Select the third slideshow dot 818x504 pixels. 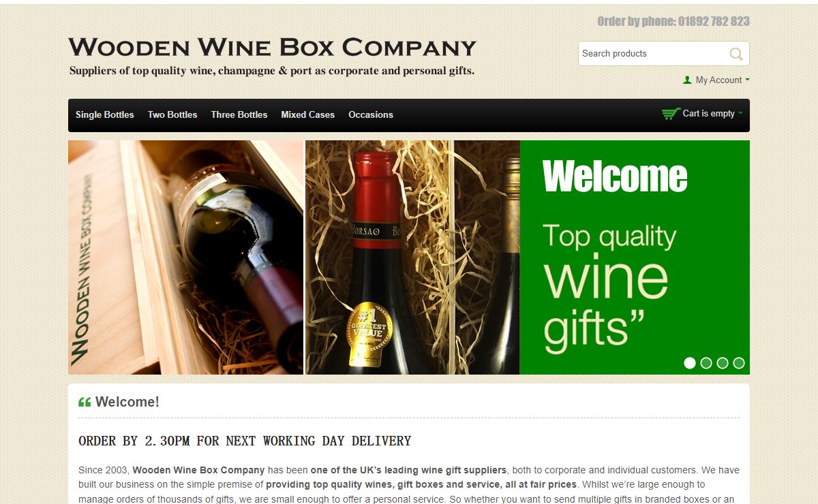click(x=723, y=363)
